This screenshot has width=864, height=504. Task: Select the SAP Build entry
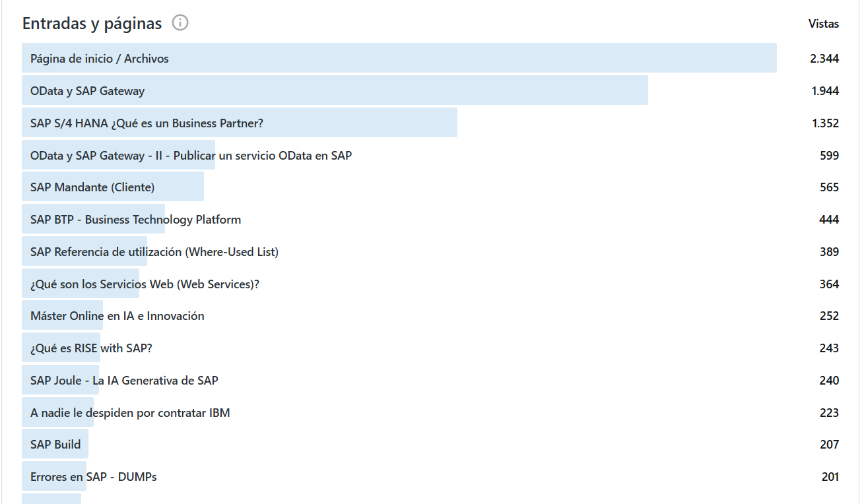coord(55,445)
